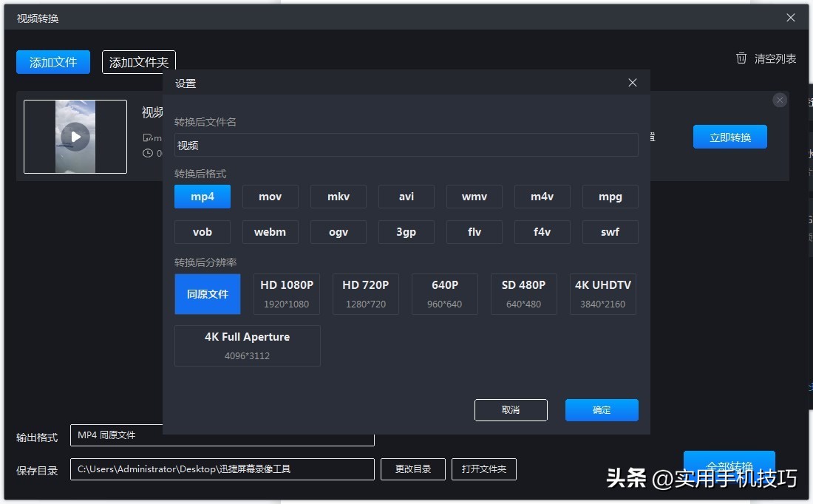Viewport: 813px width, 504px height.
Task: Select the mov output format
Action: pos(270,197)
